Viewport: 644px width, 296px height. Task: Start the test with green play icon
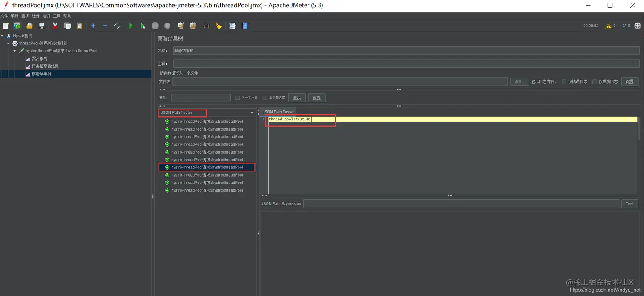point(131,26)
